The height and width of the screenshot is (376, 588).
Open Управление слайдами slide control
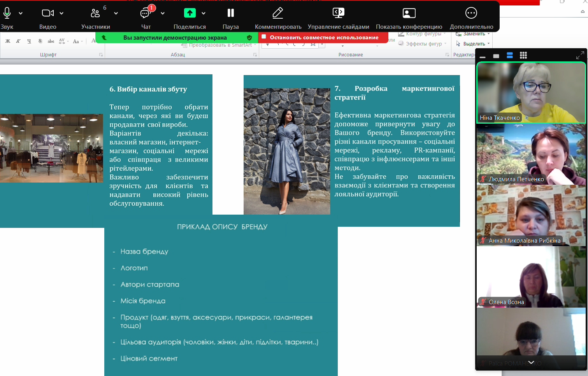click(x=338, y=13)
